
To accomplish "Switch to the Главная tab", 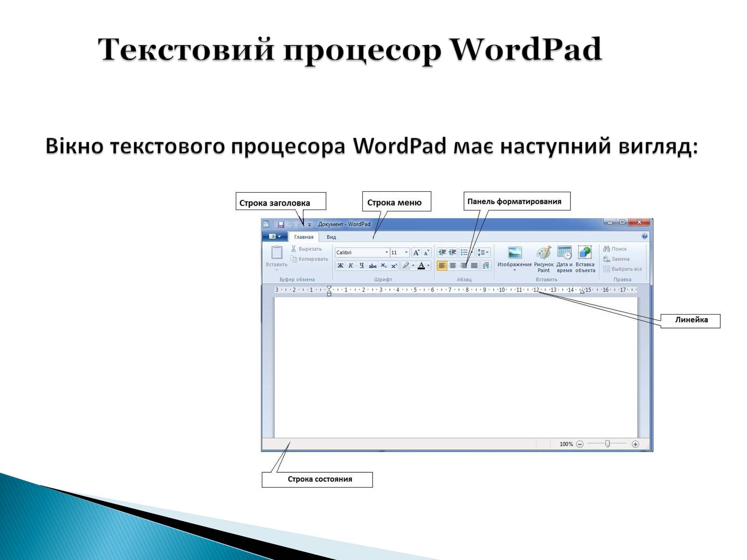I will [x=304, y=237].
